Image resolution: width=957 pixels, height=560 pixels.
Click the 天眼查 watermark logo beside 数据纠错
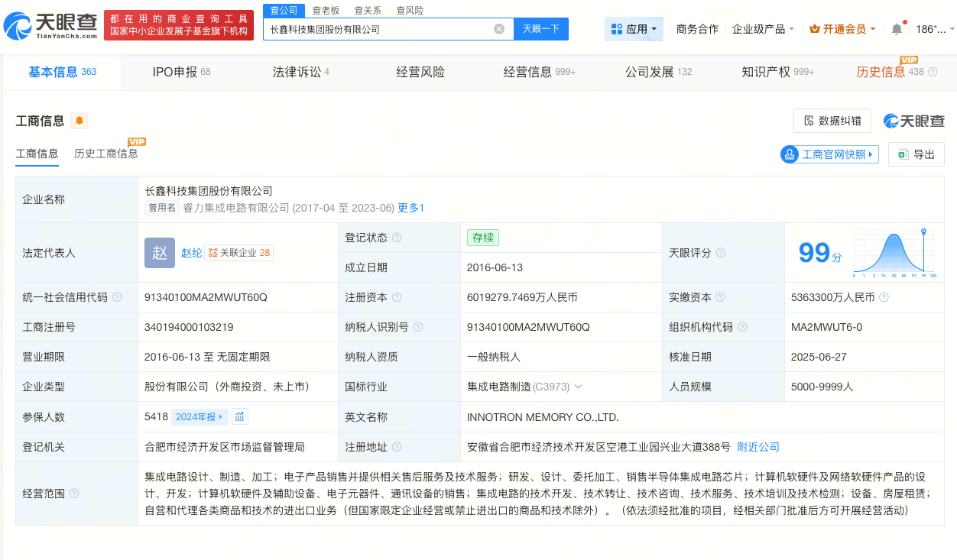coord(914,121)
